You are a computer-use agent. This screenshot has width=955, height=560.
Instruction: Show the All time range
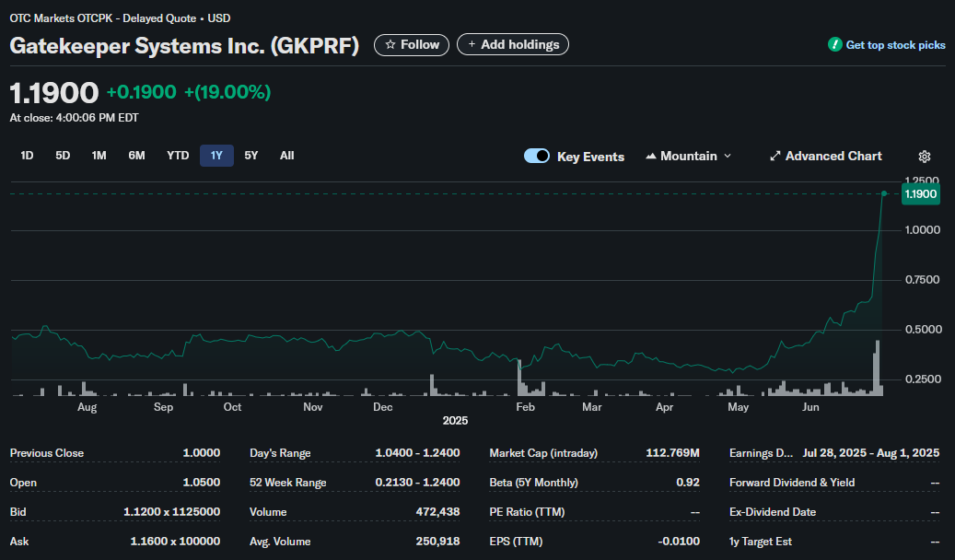point(286,156)
